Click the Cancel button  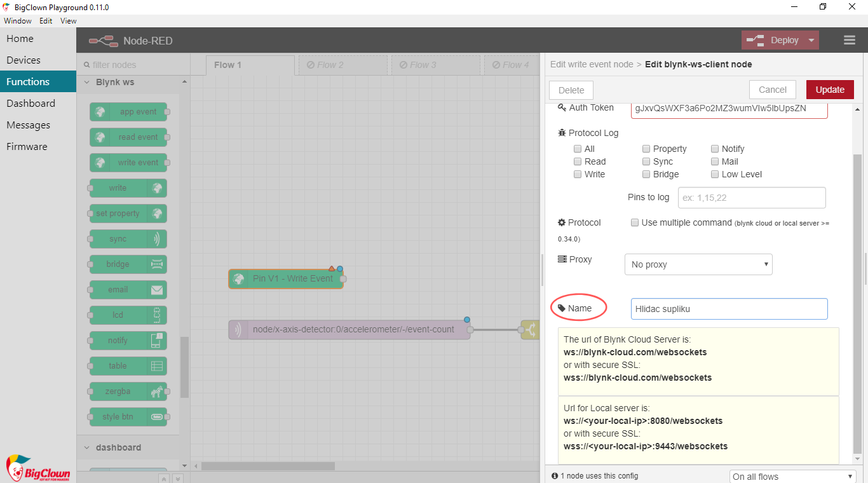click(773, 90)
